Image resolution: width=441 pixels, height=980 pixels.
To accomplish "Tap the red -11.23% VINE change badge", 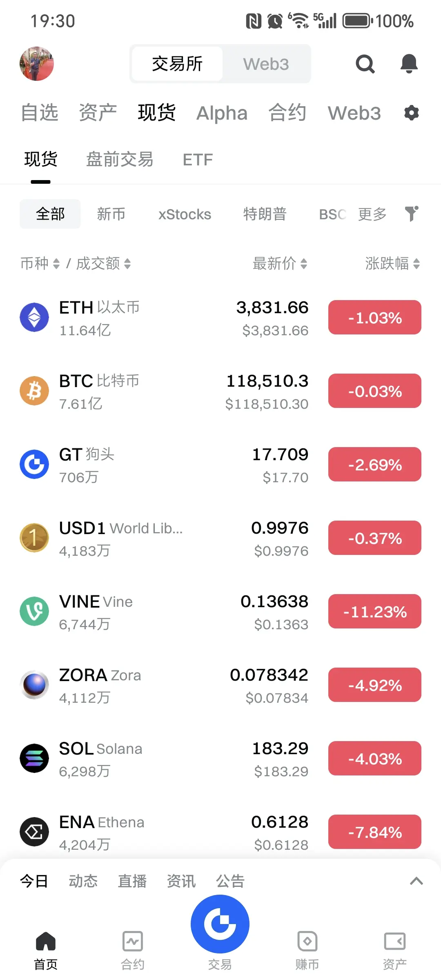I will (x=375, y=611).
